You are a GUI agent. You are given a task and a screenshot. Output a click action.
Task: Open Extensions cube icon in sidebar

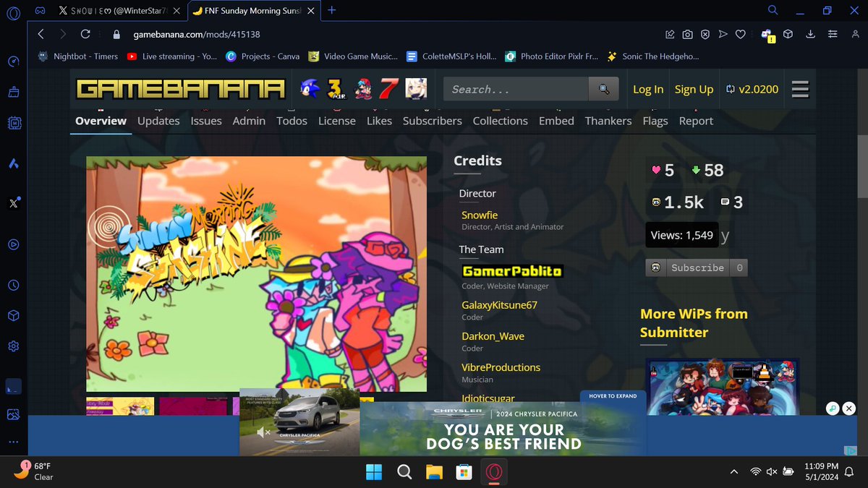[14, 316]
